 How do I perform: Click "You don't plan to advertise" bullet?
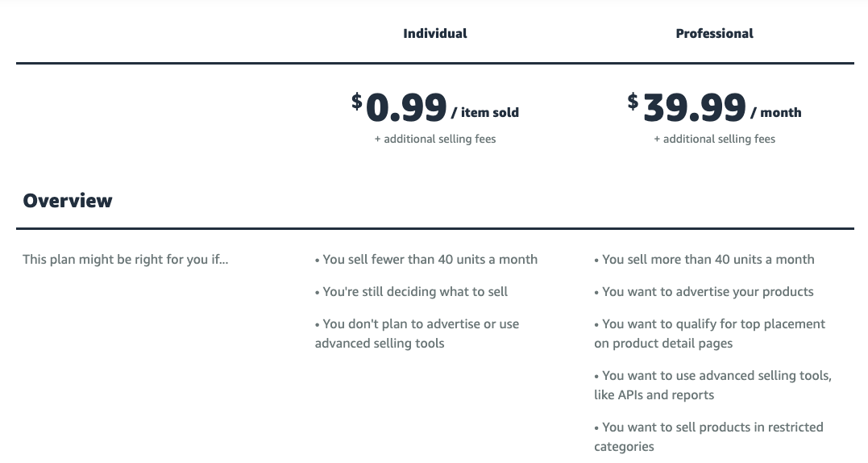pos(417,333)
